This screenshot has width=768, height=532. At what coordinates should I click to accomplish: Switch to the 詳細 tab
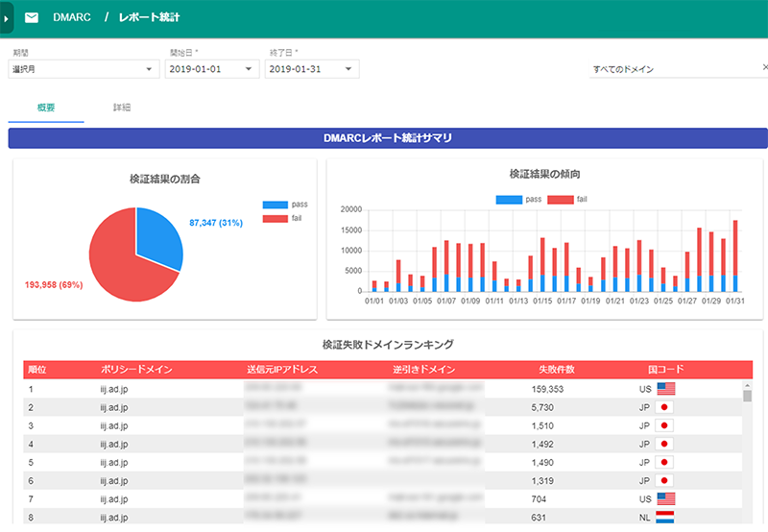pyautogui.click(x=122, y=108)
